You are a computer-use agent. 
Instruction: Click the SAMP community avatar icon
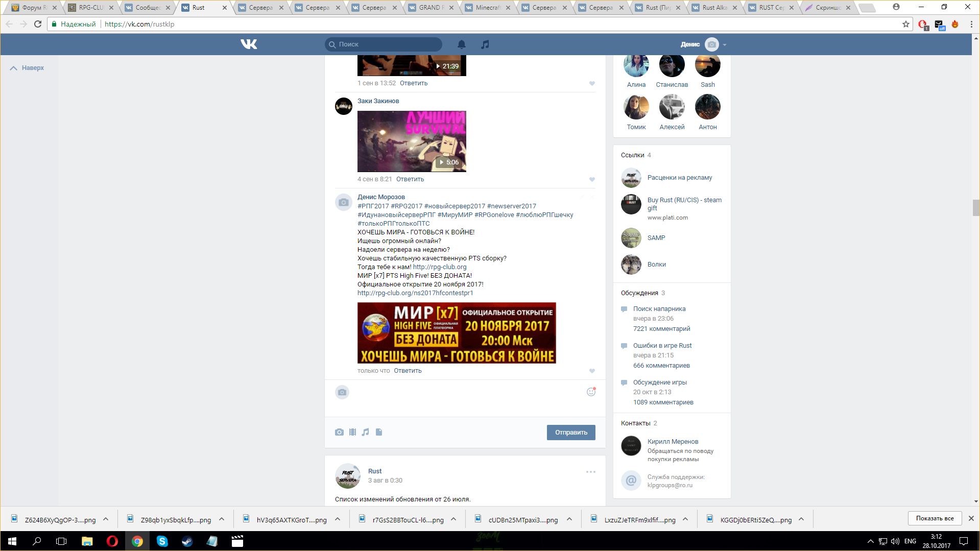tap(631, 238)
